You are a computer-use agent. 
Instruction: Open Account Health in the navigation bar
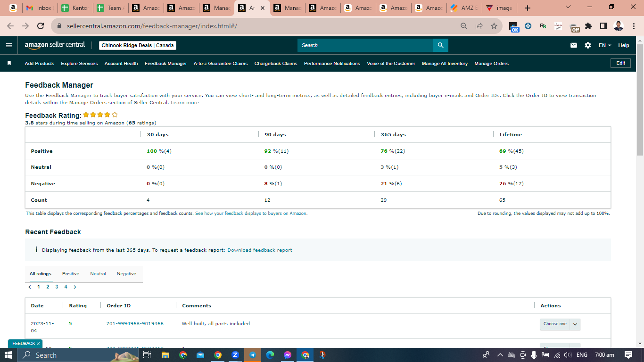pyautogui.click(x=121, y=63)
